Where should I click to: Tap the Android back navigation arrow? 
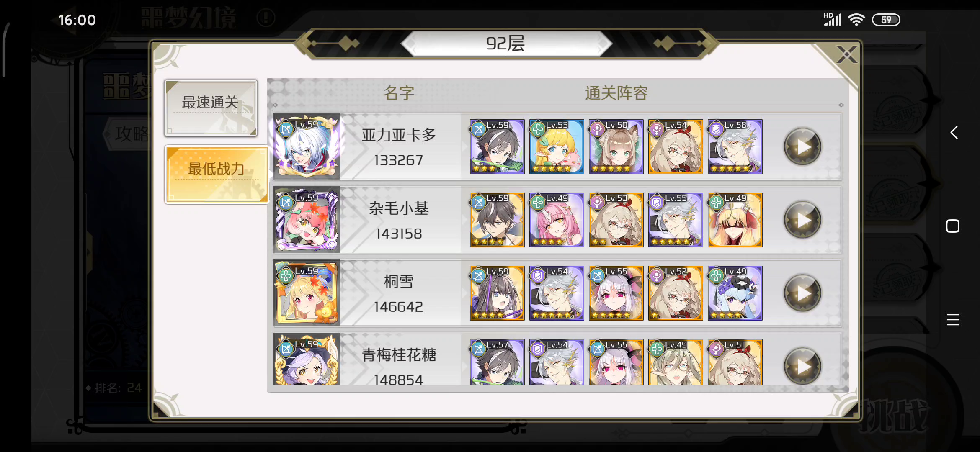[x=954, y=132]
